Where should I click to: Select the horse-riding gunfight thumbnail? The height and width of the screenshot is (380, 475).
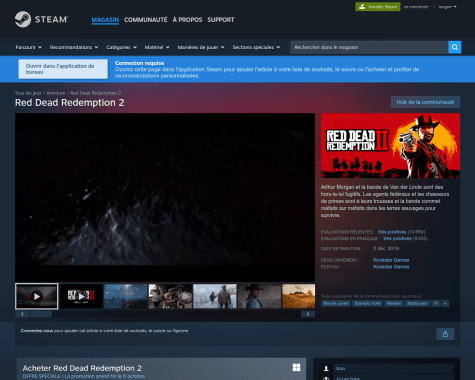(170, 296)
